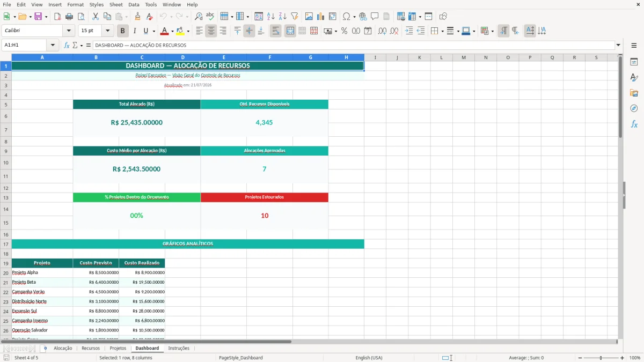Open the sidebar Styles panel
The image size is (644, 362).
tap(634, 78)
